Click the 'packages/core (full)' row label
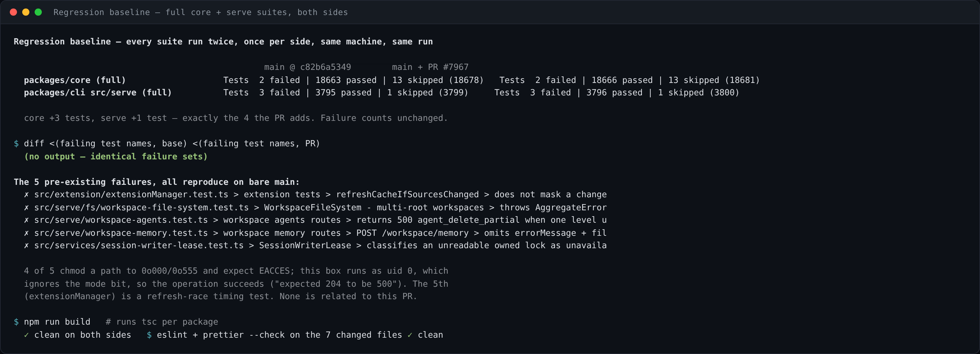The image size is (980, 354). pyautogui.click(x=75, y=80)
